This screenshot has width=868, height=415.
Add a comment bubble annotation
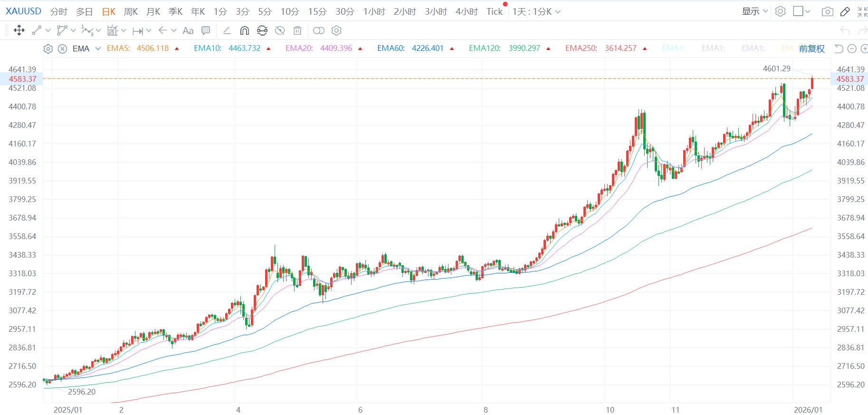pyautogui.click(x=206, y=30)
